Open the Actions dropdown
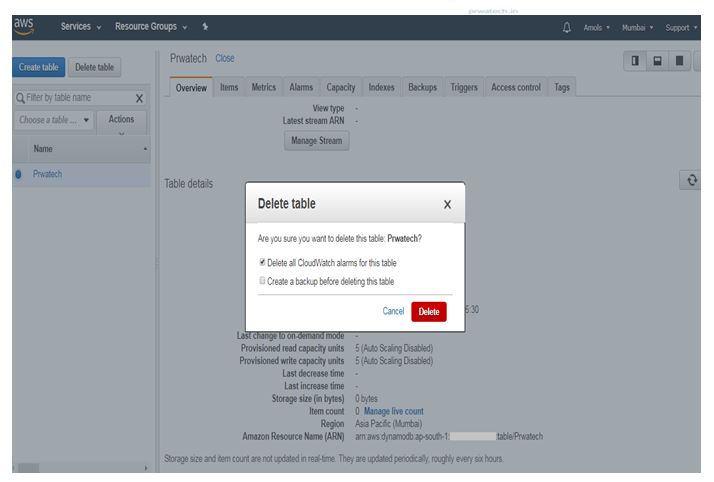This screenshot has height=482, width=714. pyautogui.click(x=121, y=122)
